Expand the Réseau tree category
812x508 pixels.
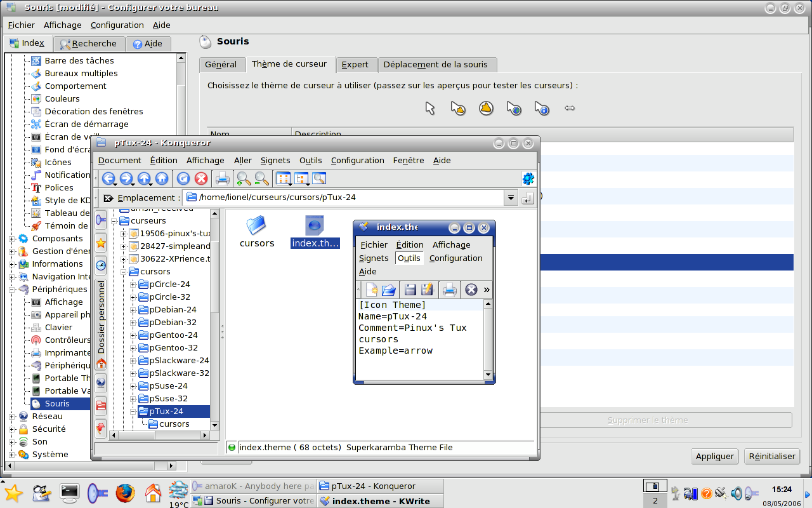pos(12,417)
